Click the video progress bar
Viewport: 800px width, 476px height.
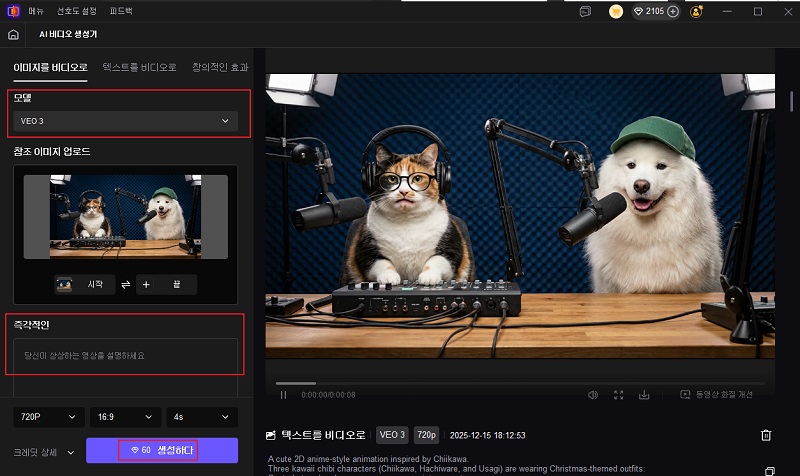[520, 383]
